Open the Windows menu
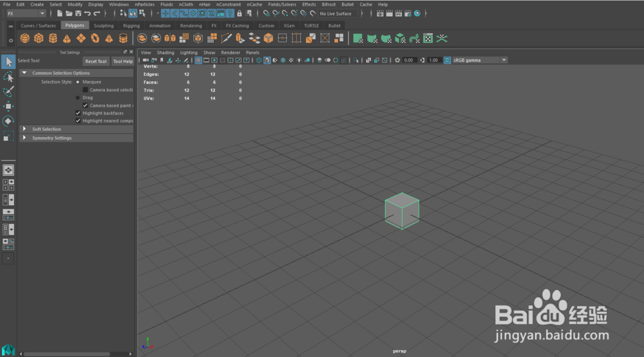 tap(118, 5)
